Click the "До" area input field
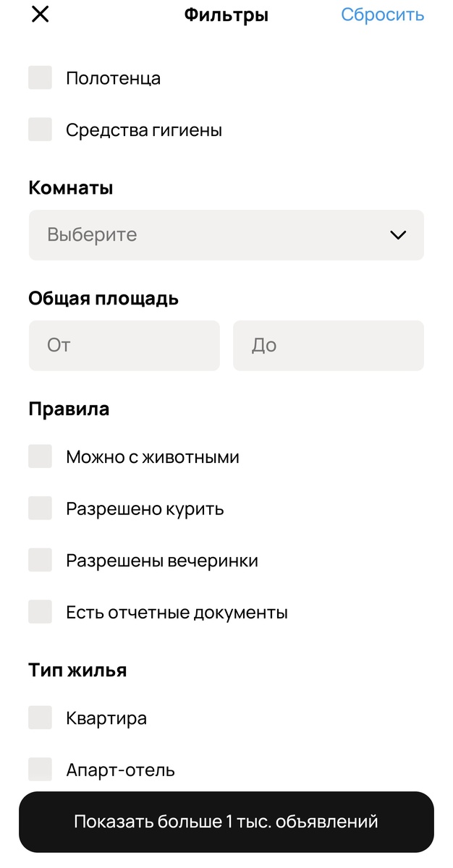The image size is (453, 868). pyautogui.click(x=328, y=345)
